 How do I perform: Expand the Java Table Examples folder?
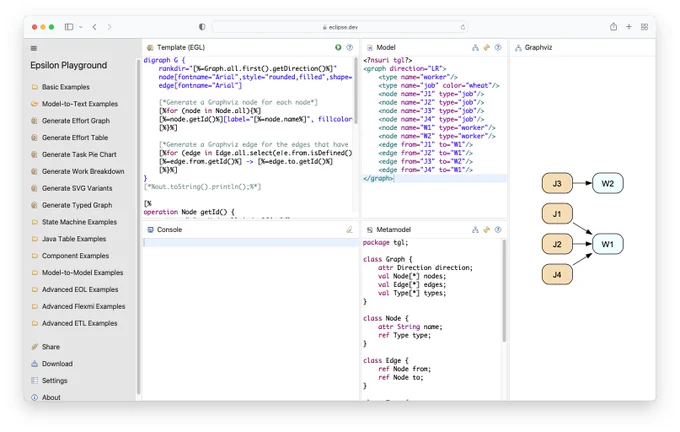(x=69, y=239)
